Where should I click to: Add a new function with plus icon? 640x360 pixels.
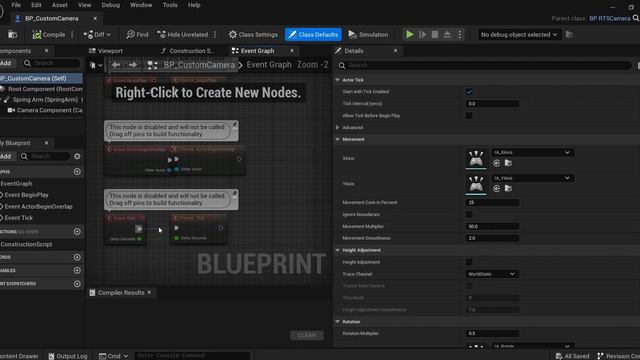[77, 231]
